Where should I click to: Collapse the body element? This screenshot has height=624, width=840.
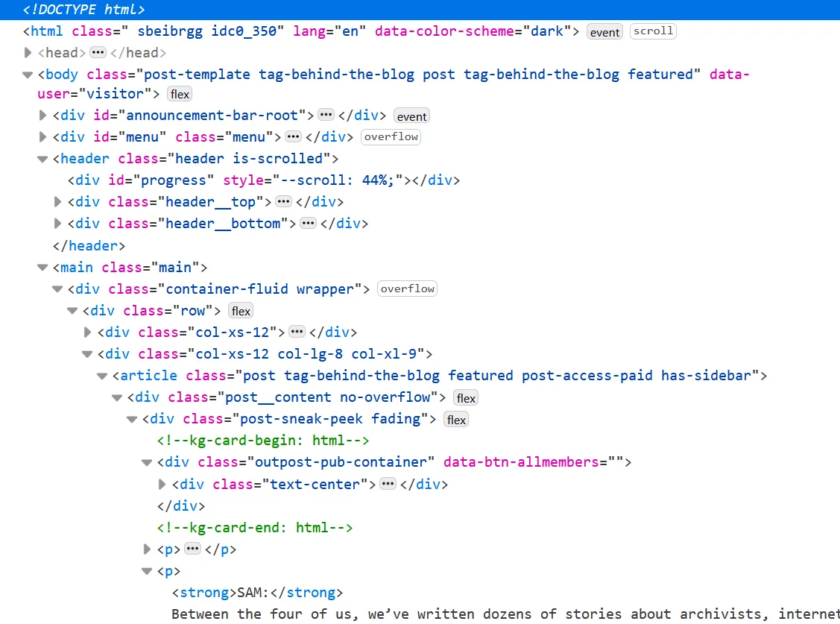pos(27,74)
